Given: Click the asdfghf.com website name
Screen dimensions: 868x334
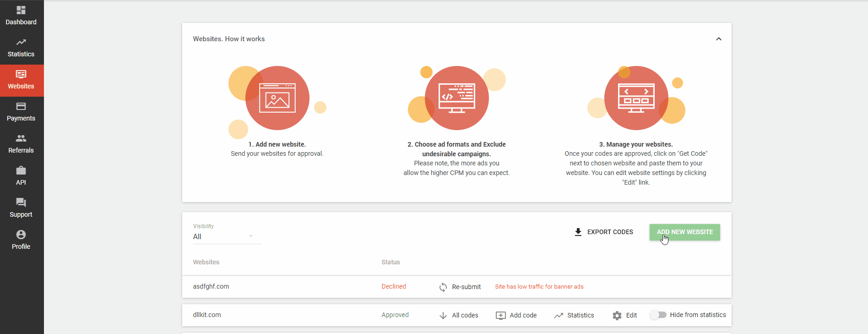Looking at the screenshot, I should coord(211,287).
